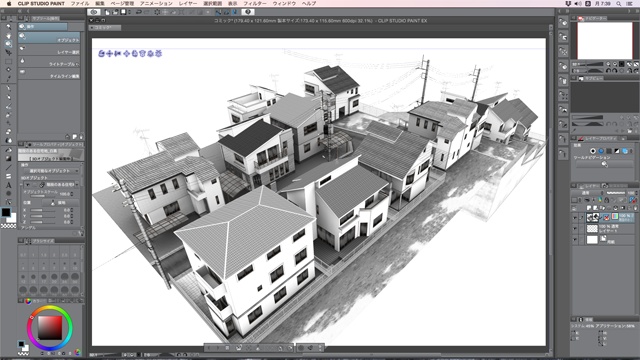640x360 pixels.
Task: Click the Clear layer icon in toolbar
Action: click(157, 12)
